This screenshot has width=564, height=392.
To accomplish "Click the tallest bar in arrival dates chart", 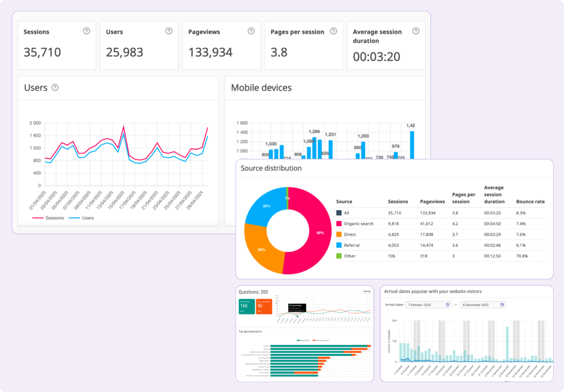I will coord(507,344).
